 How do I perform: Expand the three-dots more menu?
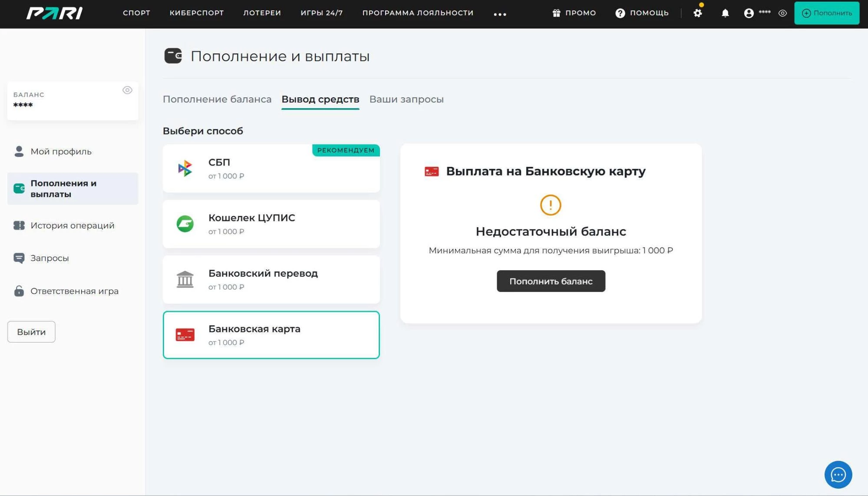pyautogui.click(x=500, y=14)
